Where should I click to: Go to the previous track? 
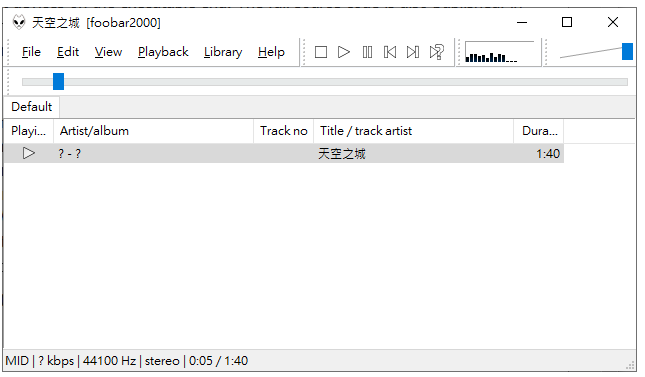[390, 52]
